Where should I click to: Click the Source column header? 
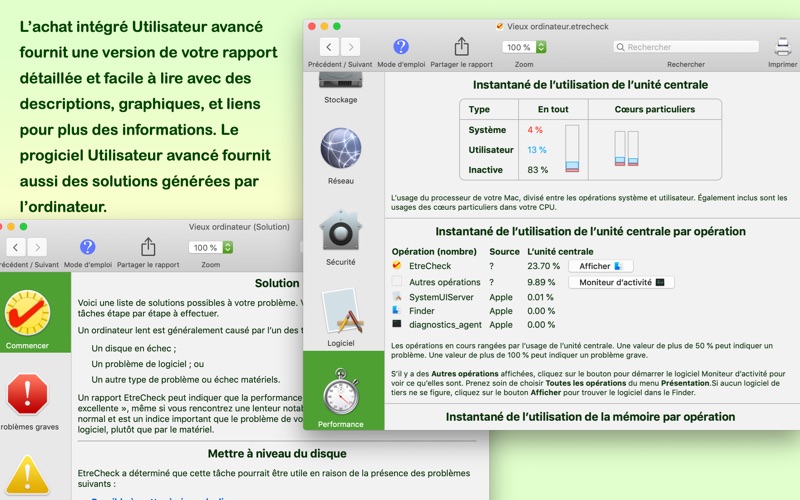tap(504, 252)
